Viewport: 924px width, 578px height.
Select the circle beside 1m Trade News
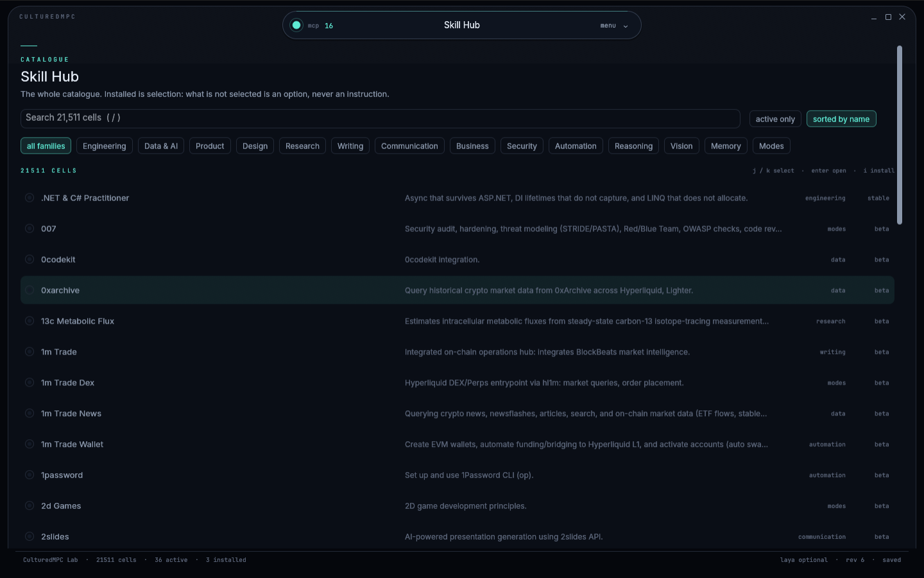pos(30,414)
